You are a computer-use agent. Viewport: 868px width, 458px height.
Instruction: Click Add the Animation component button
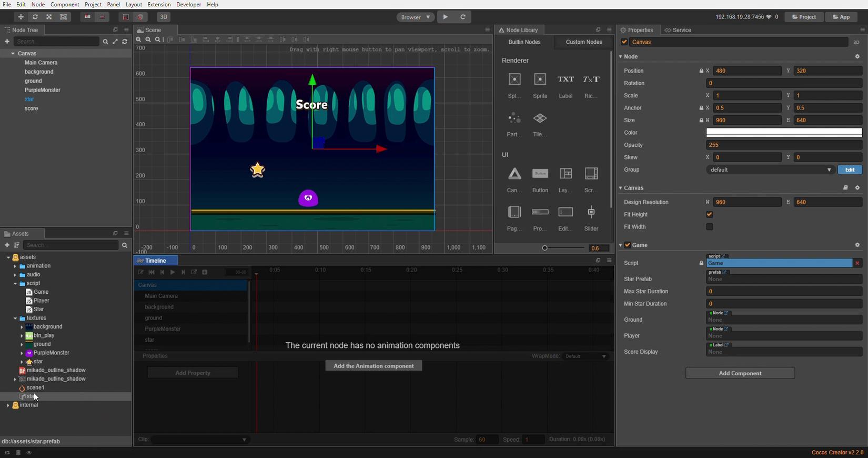[374, 366]
